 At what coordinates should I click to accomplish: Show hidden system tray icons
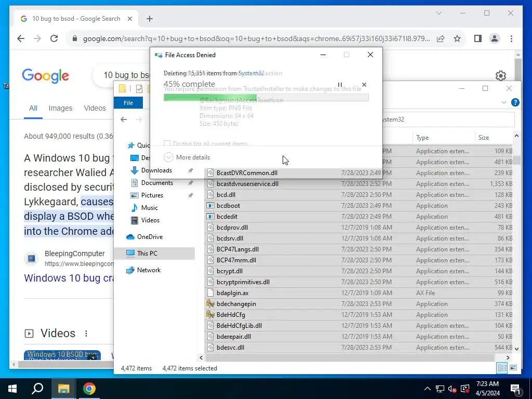(x=428, y=389)
